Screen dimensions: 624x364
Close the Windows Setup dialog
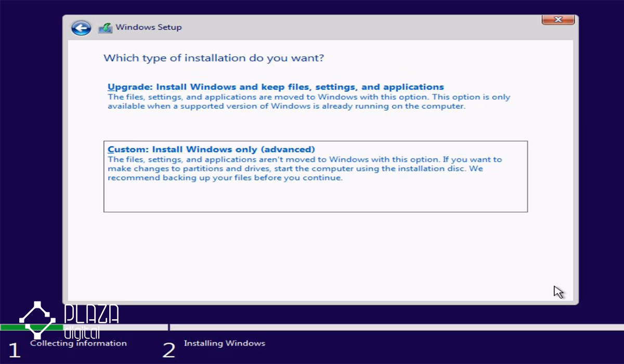point(558,20)
